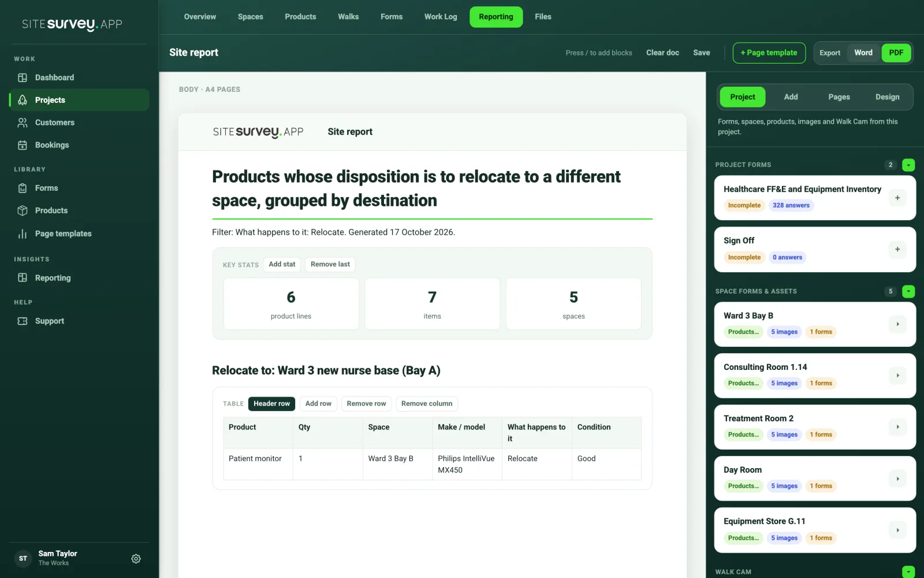The image size is (924, 578).
Task: Click the Philips IntelliVue MX450 cell
Action: (x=467, y=464)
